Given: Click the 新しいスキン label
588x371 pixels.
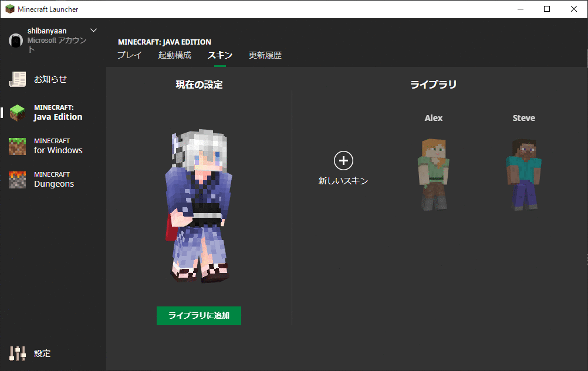Looking at the screenshot, I should [x=343, y=180].
